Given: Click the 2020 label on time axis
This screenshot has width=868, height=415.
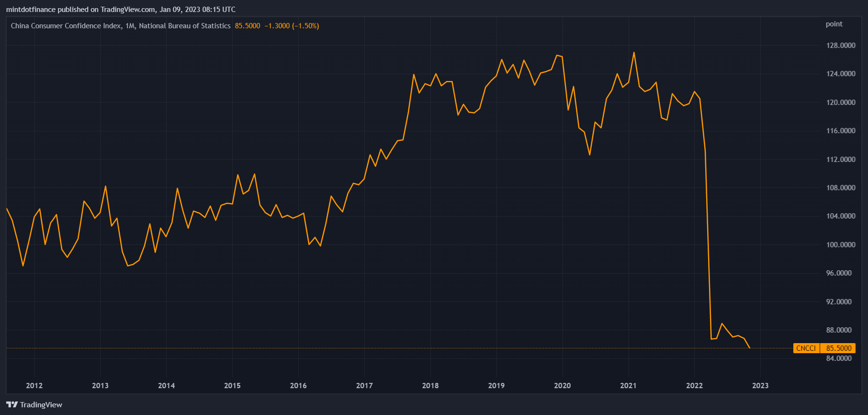Looking at the screenshot, I should (563, 386).
